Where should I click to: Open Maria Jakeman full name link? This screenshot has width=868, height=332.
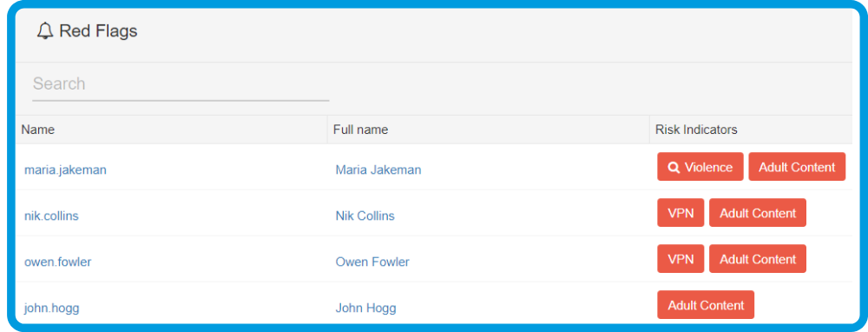(x=378, y=169)
